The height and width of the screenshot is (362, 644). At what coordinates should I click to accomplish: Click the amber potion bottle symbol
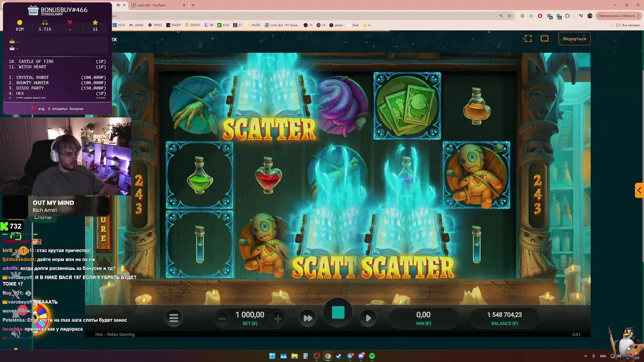point(476,107)
